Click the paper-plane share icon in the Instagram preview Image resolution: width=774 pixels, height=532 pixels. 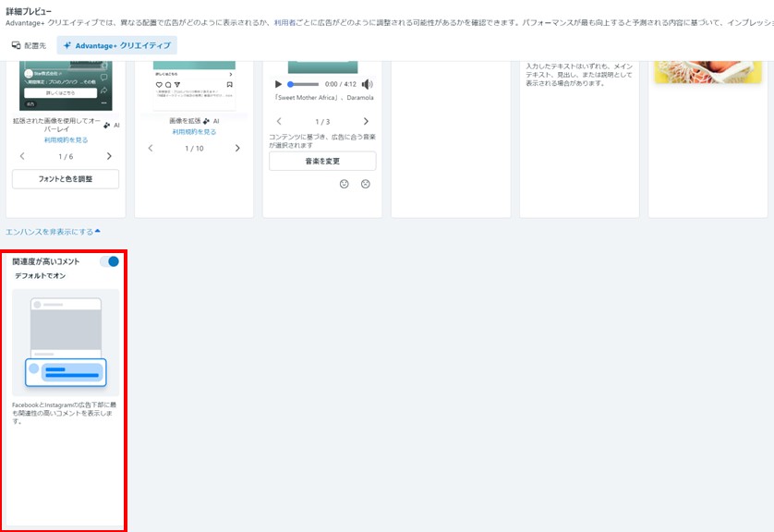coord(177,85)
